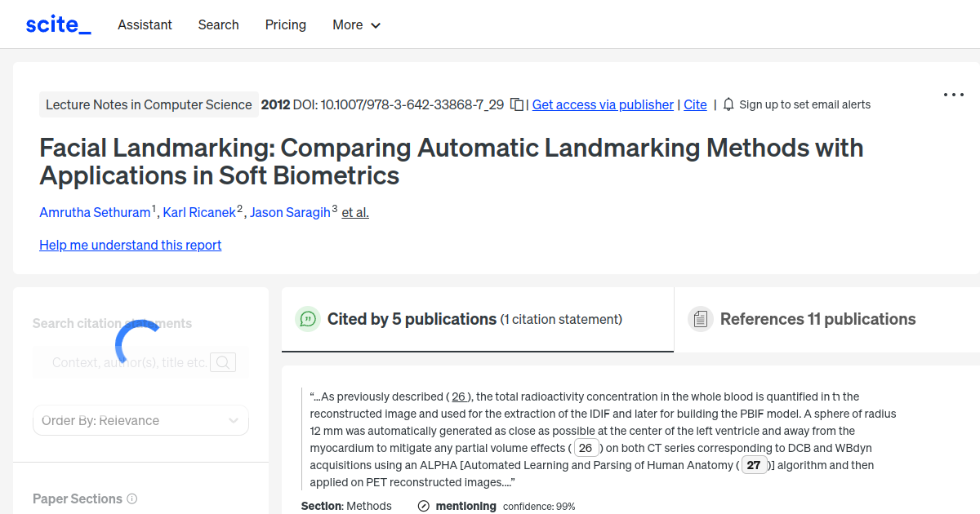Viewport: 980px width, 514px height.
Task: Click the bell icon for email alerts
Action: point(727,104)
